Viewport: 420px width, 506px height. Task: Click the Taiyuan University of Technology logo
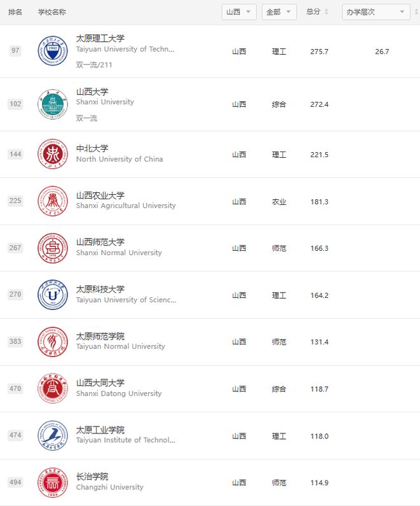coord(53,51)
